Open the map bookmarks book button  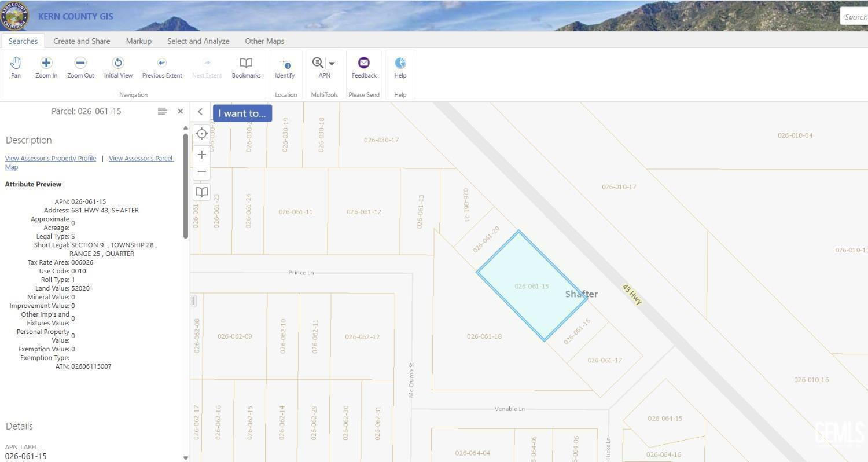[x=201, y=192]
